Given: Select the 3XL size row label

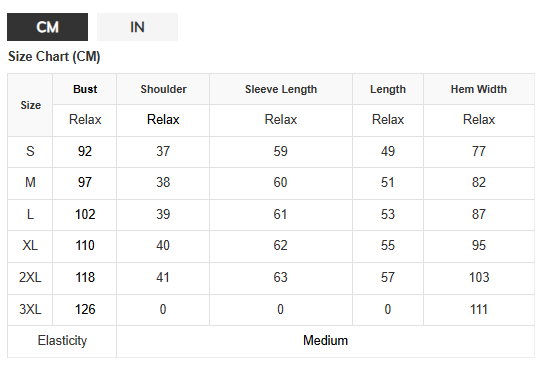Looking at the screenshot, I should coord(30,309).
